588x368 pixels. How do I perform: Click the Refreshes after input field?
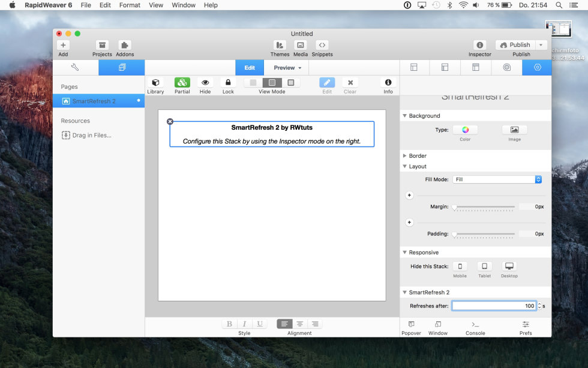(494, 306)
